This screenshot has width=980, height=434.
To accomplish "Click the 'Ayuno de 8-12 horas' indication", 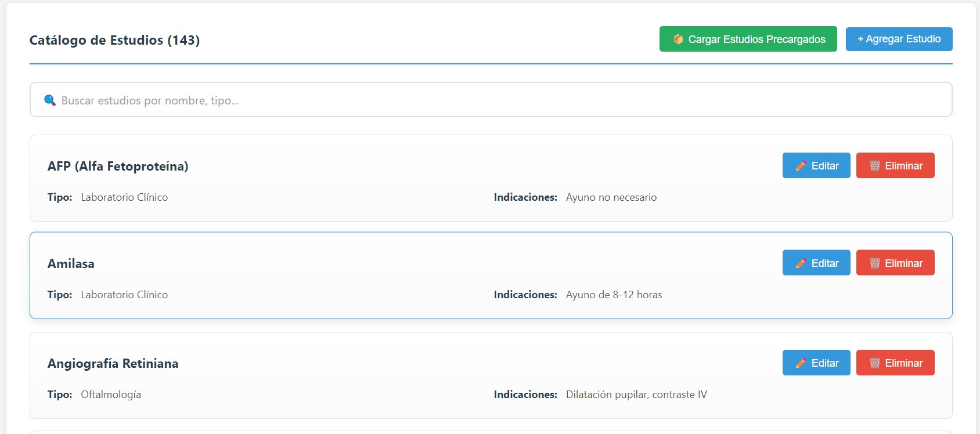I will click(x=614, y=295).
